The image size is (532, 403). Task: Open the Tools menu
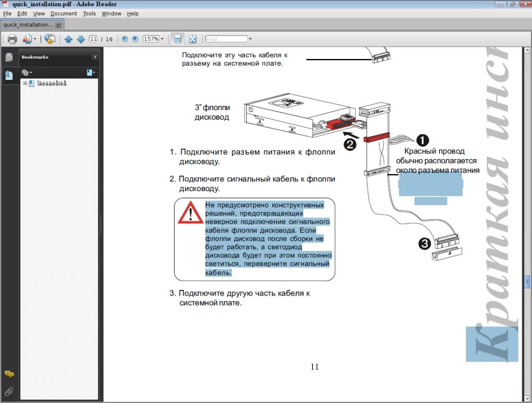point(90,14)
